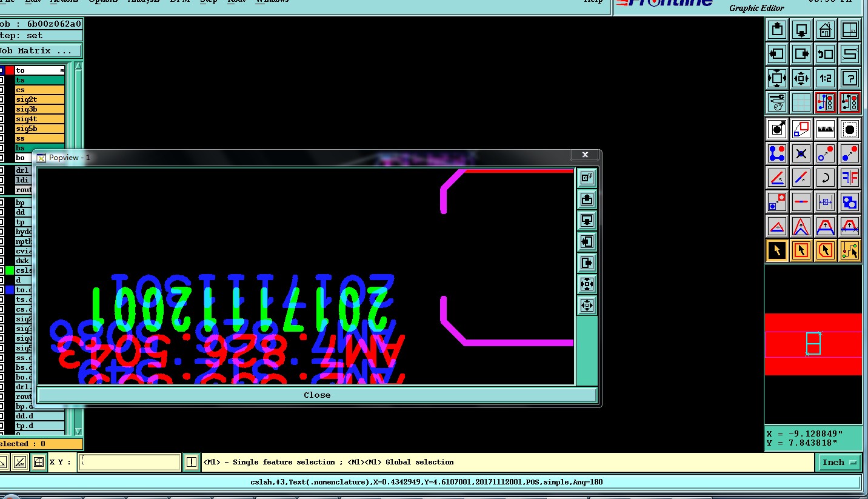Toggle the checkbox for layer sig5b

tap(1, 129)
